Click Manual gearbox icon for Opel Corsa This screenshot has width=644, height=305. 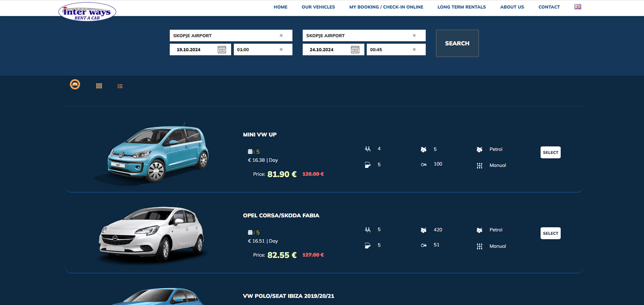[x=480, y=246]
